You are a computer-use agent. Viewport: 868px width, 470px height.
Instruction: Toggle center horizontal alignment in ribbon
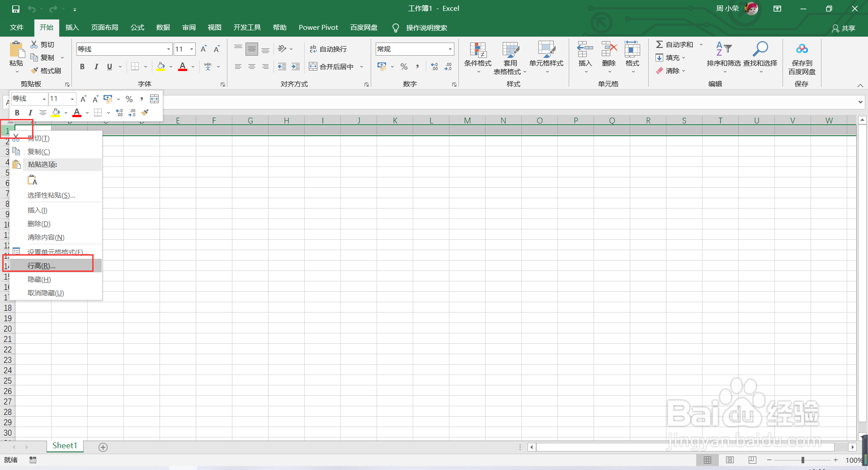(x=252, y=66)
